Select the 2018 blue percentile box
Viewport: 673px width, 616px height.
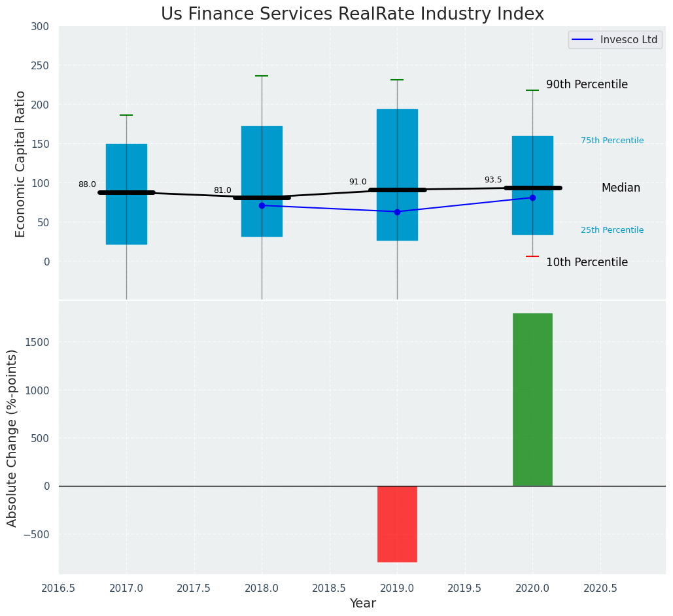click(262, 157)
